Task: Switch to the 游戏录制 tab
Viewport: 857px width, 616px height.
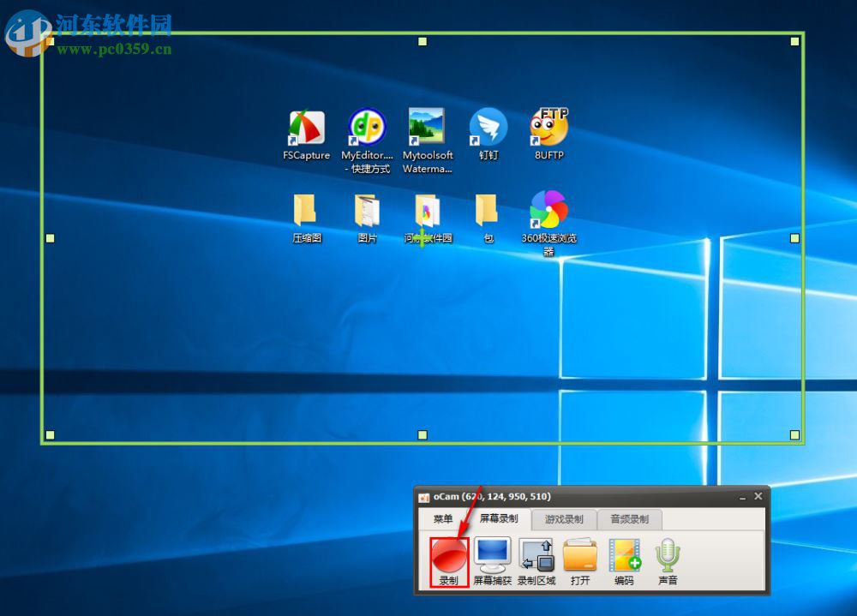Action: point(563,519)
